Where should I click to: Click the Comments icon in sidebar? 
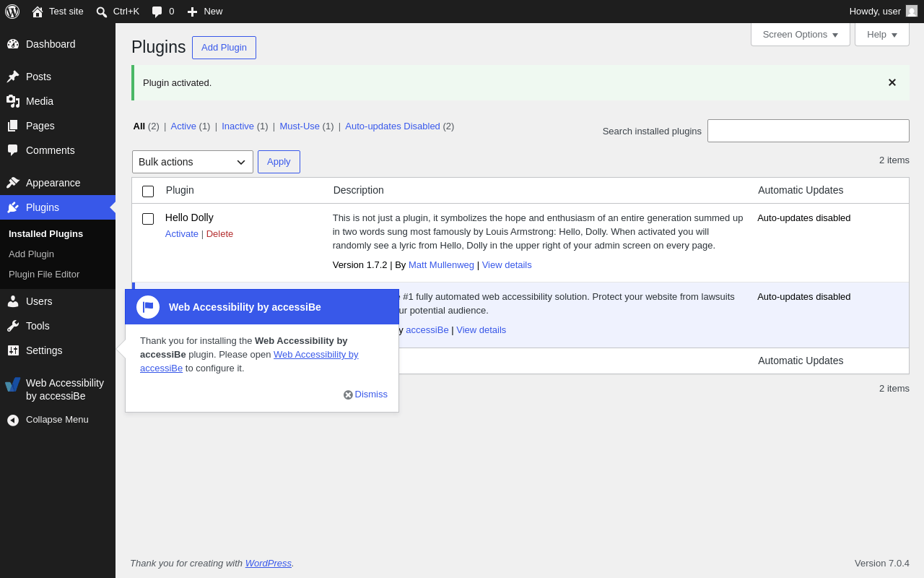13,150
